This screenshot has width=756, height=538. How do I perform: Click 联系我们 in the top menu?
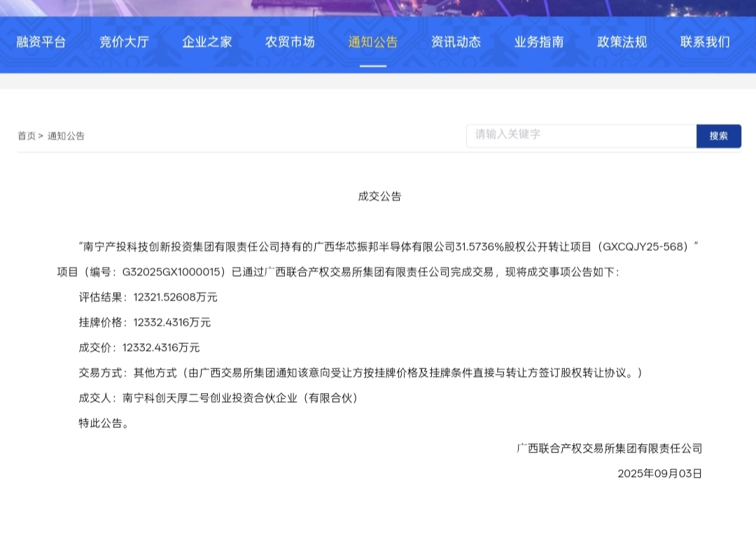[x=704, y=43]
